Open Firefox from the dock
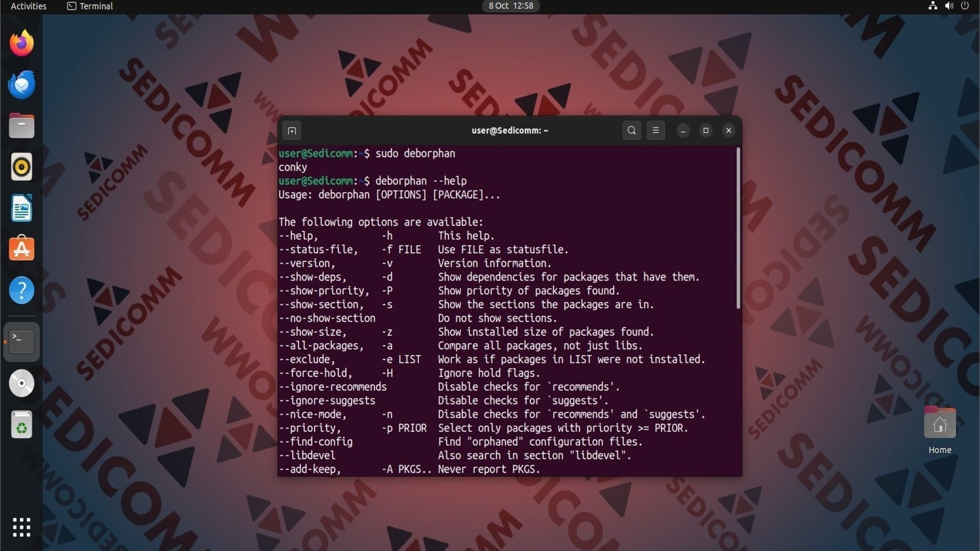Screen dimensions: 980x551 21,43
